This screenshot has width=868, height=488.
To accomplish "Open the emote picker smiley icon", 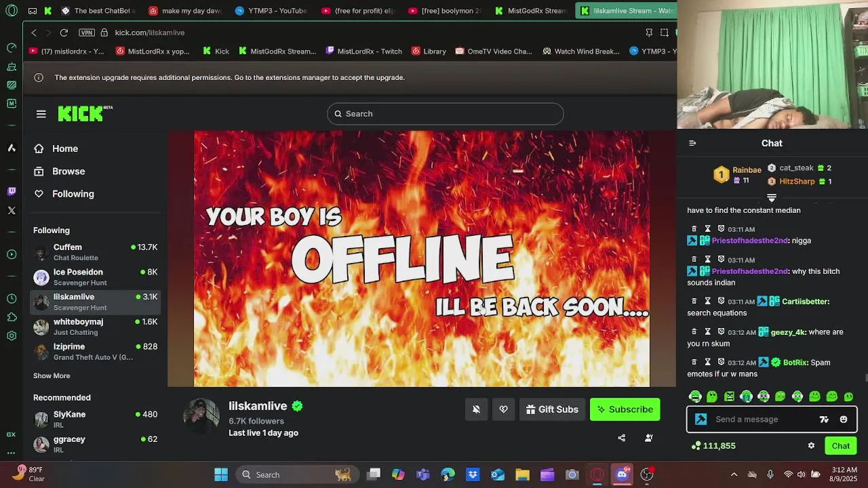I will click(844, 420).
